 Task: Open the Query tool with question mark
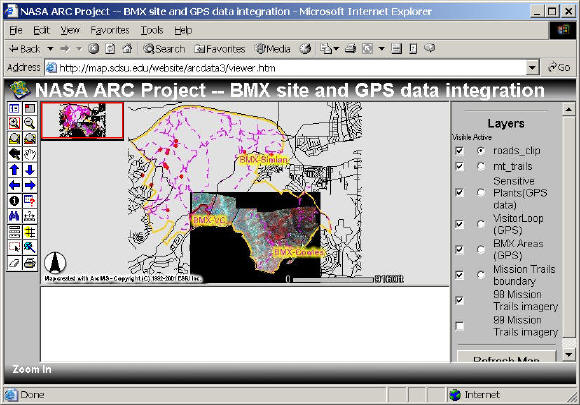tap(30, 201)
